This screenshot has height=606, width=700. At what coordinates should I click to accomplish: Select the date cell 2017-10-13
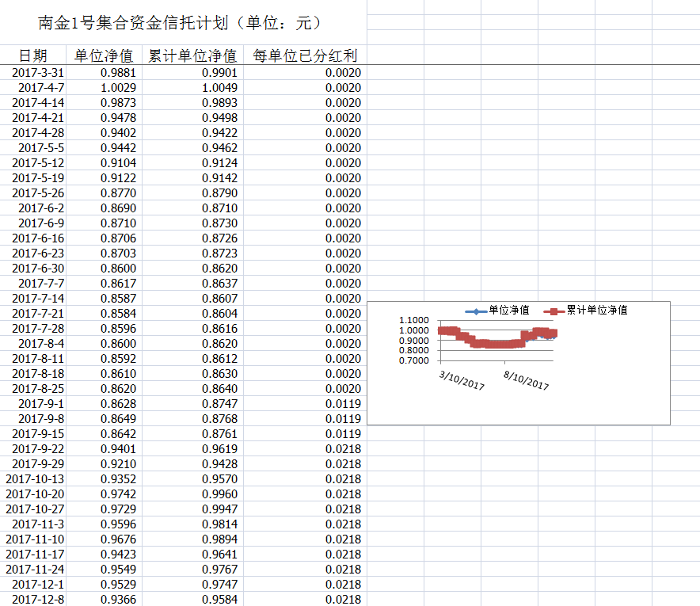pos(35,479)
